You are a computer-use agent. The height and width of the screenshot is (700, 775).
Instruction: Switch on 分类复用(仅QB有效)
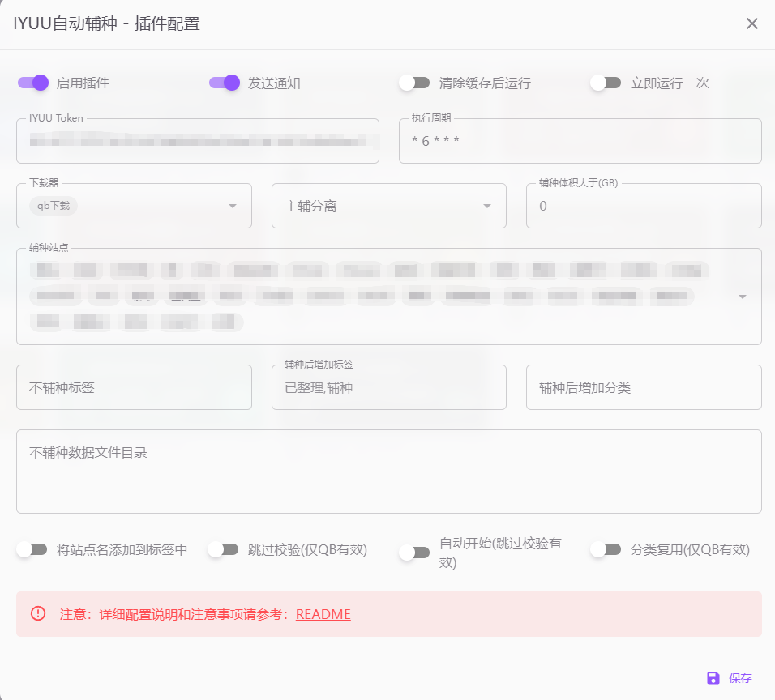coord(606,549)
